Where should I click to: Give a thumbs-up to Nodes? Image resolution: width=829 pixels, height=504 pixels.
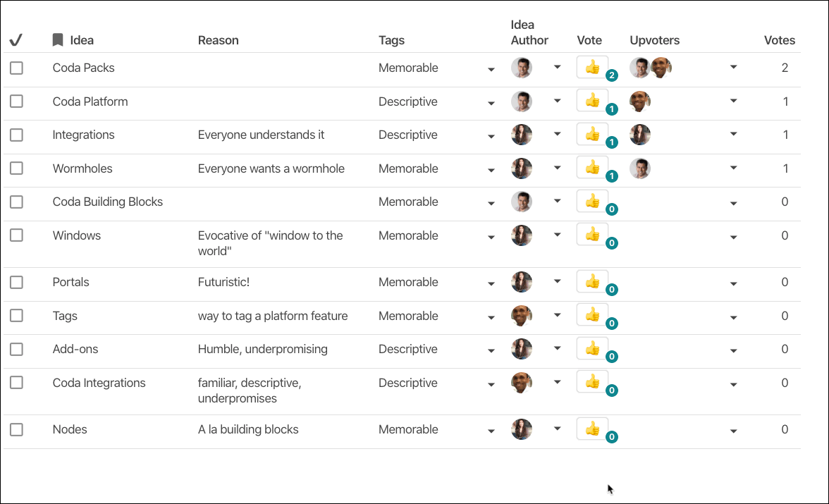point(592,429)
